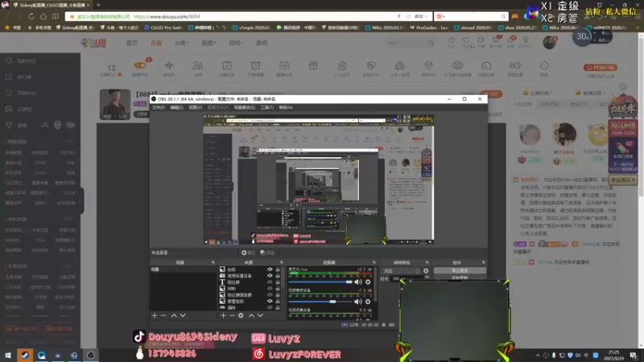
Task: Open transition properties gear in OBS
Action: (x=426, y=271)
